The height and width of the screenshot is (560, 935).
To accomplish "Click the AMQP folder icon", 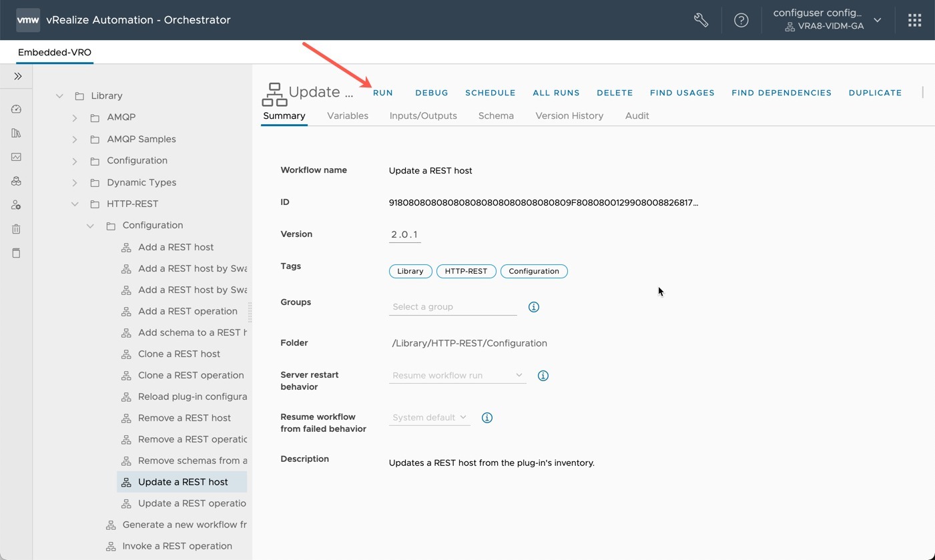I will click(95, 117).
